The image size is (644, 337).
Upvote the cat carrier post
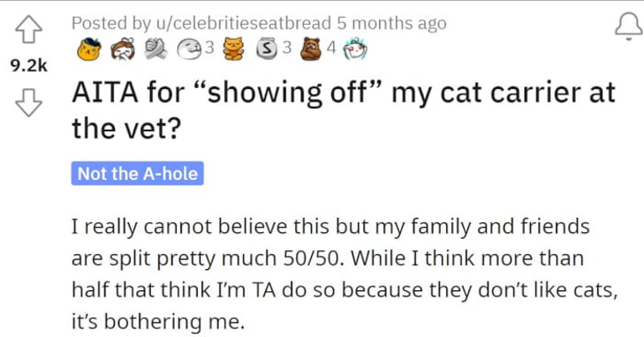pyautogui.click(x=28, y=29)
